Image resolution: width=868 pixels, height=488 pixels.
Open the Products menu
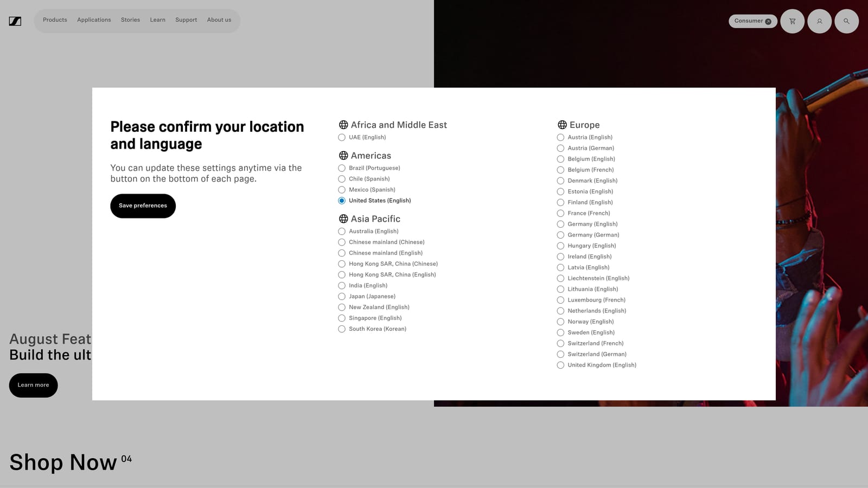tap(55, 20)
